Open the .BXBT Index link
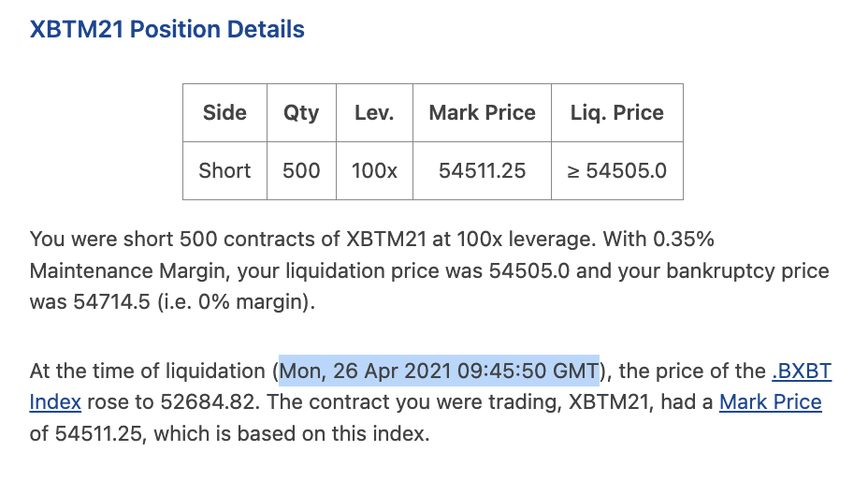This screenshot has height=481, width=868. (802, 372)
